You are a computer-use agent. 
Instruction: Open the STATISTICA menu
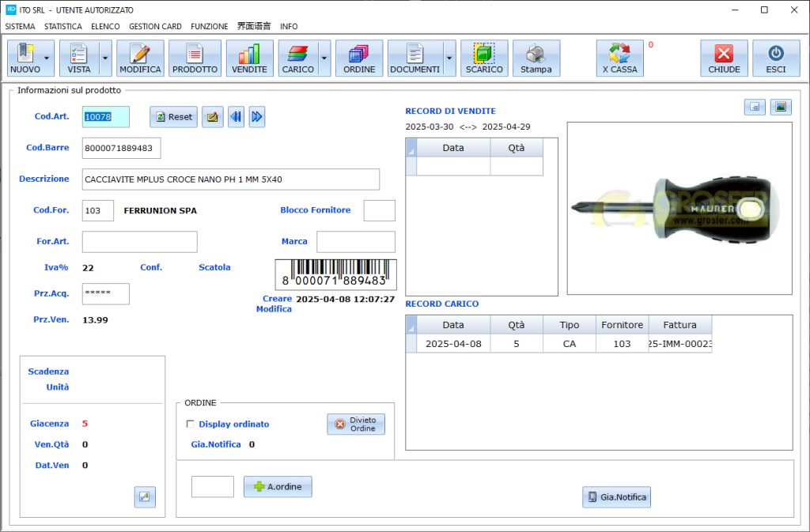coord(62,26)
